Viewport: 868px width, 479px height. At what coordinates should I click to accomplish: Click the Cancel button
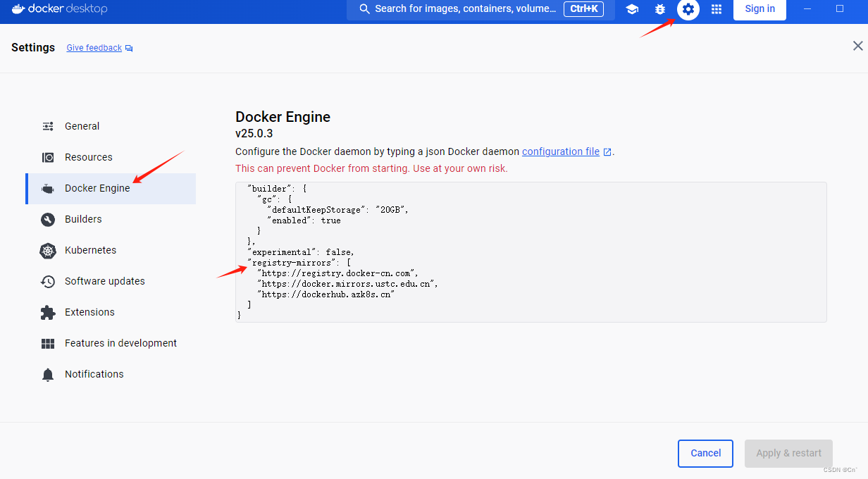coord(705,454)
